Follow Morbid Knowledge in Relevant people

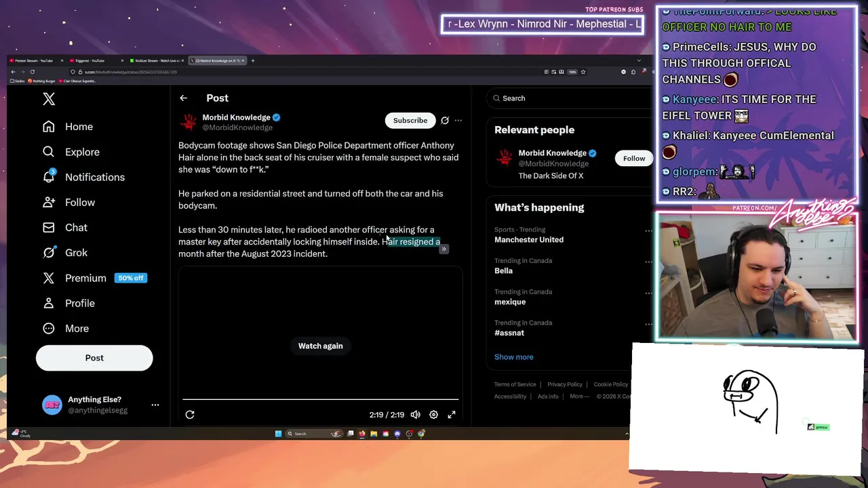634,159
